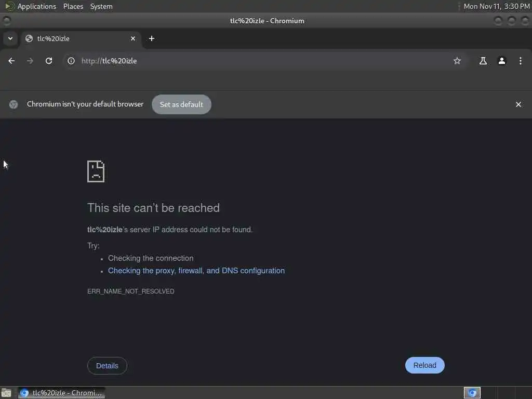The height and width of the screenshot is (399, 532).
Task: Open the System menu
Action: (x=101, y=6)
